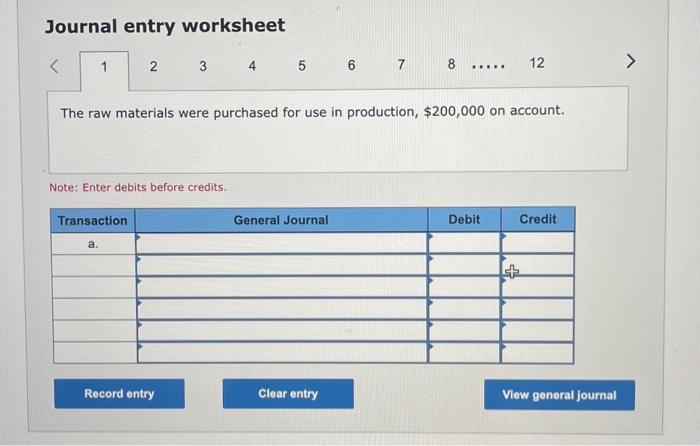Switch to worksheet tab 5
Screen dimensions: 700x446
coord(302,66)
